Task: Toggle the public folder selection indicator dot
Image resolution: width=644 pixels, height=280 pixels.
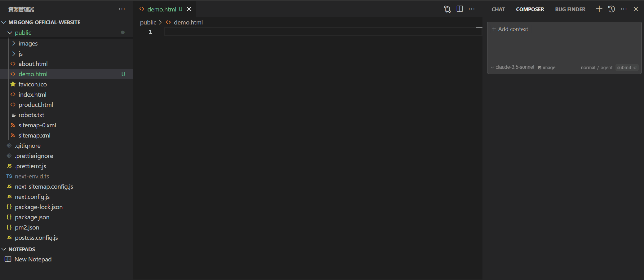Action: [x=122, y=32]
